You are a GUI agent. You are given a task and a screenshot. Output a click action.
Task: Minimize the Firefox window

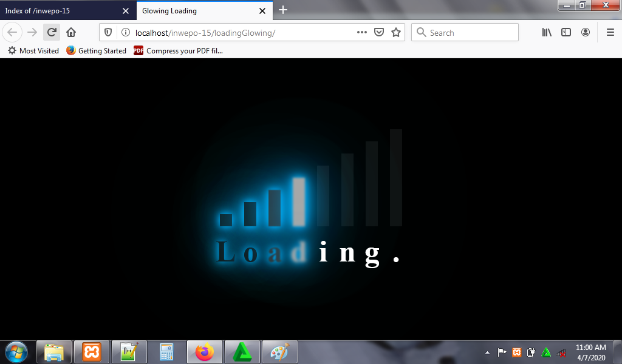click(567, 5)
